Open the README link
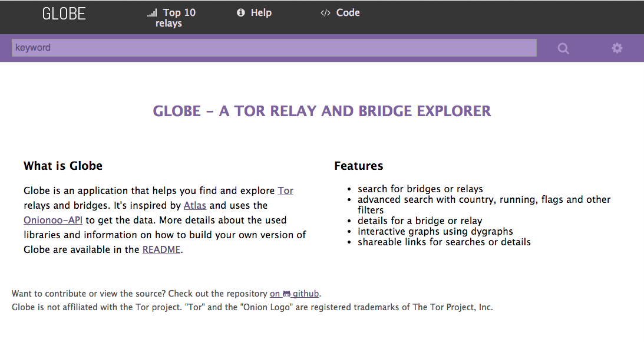The image size is (644, 342). (x=161, y=250)
